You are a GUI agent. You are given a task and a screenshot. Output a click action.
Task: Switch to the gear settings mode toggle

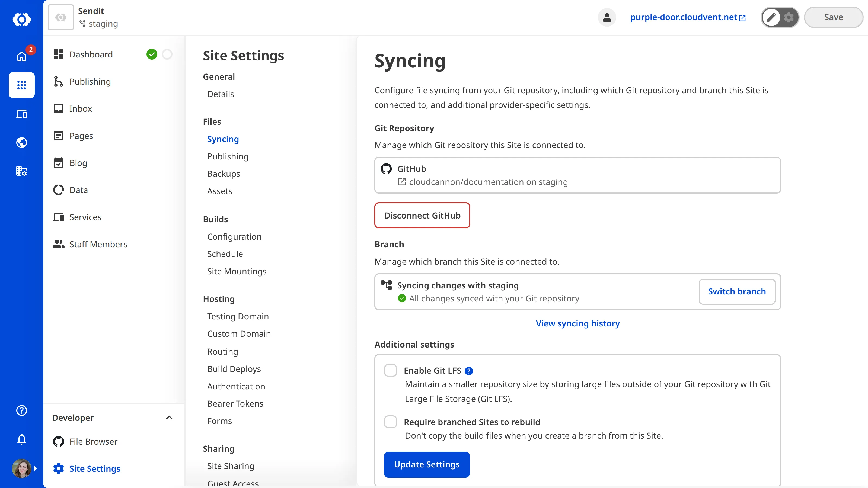click(x=789, y=17)
